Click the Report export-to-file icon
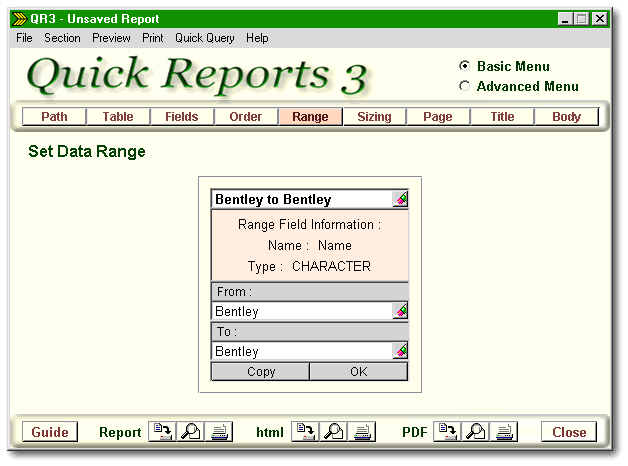Viewport: 628px width, 466px height. click(x=162, y=432)
